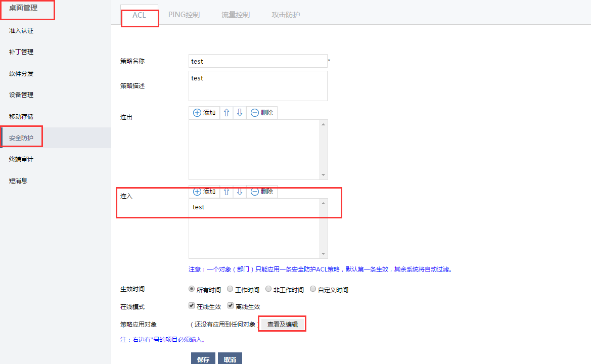Open the 流量控制 tab
The width and height of the screenshot is (591, 364).
(x=236, y=15)
